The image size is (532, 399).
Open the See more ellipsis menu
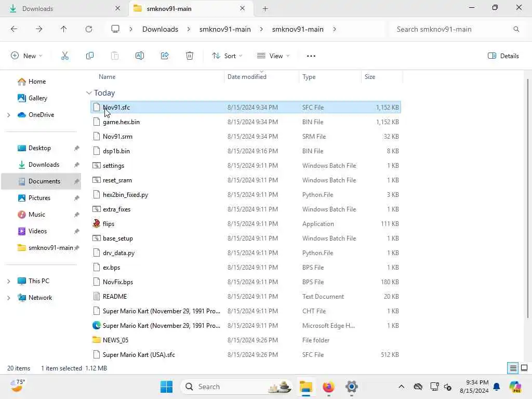(311, 56)
